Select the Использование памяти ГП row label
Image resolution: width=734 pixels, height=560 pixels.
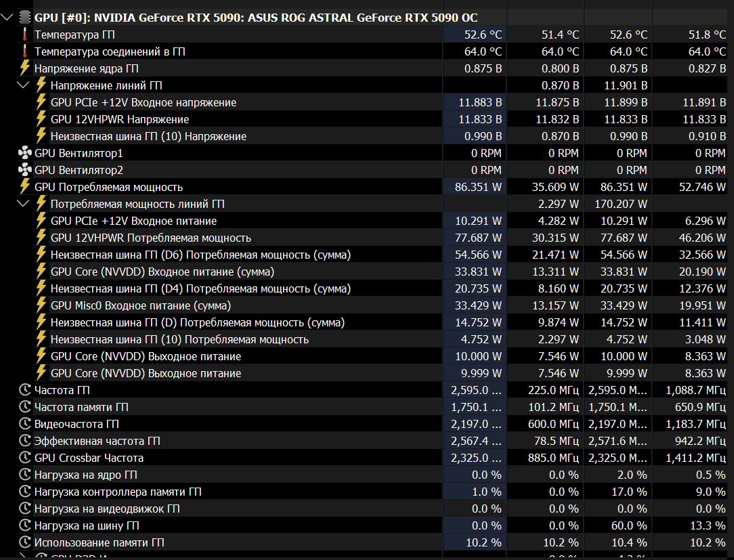pyautogui.click(x=100, y=542)
